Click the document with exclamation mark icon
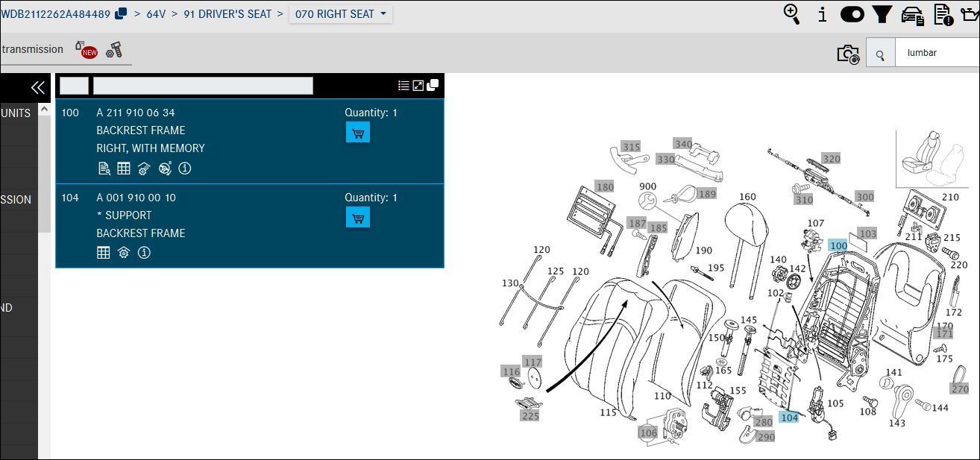980x460 pixels. coord(943,15)
